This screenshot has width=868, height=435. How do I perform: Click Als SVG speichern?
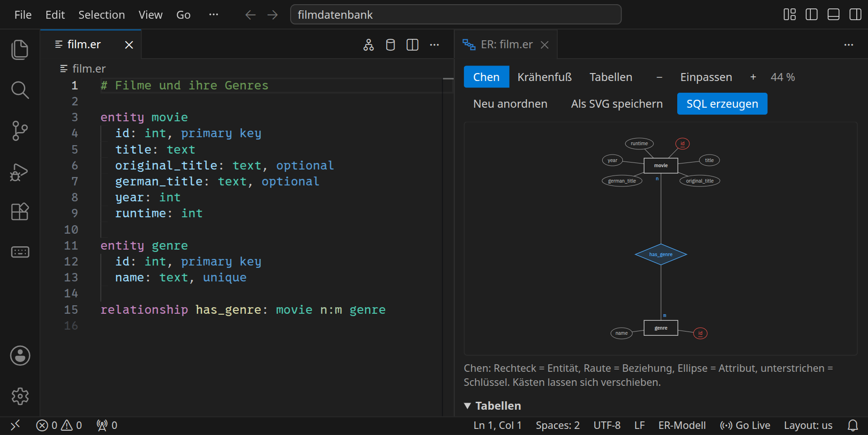(617, 103)
